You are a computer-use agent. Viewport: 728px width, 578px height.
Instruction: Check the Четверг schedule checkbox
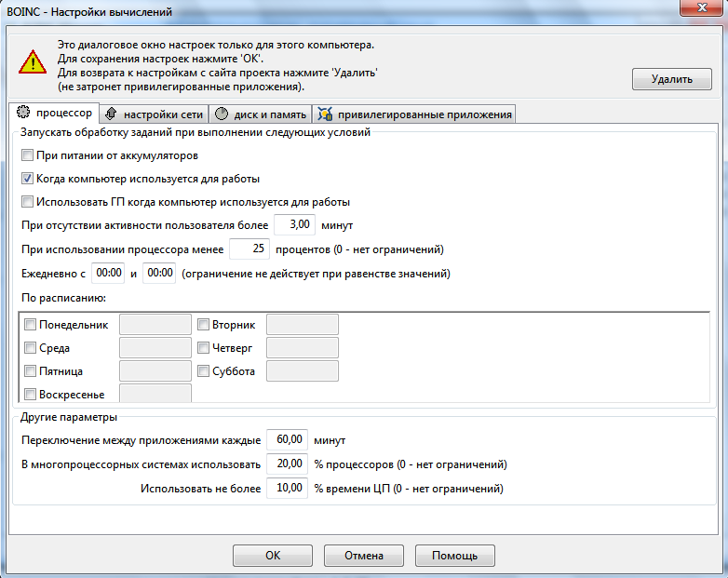203,348
